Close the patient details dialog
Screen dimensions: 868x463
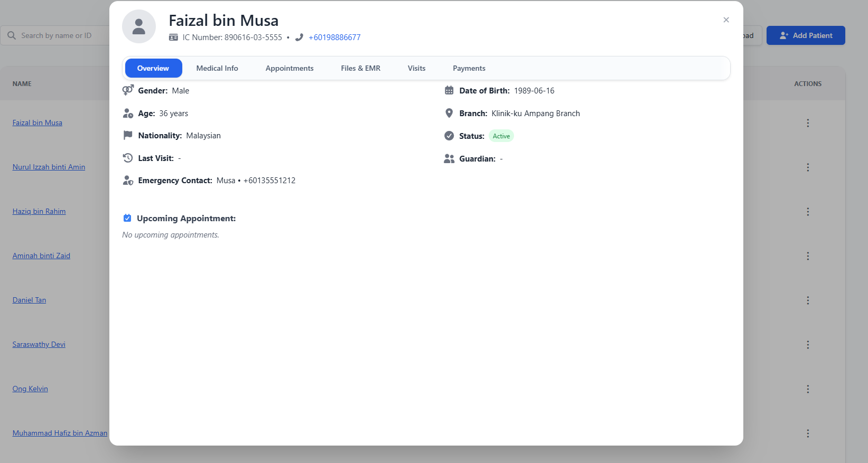point(726,20)
